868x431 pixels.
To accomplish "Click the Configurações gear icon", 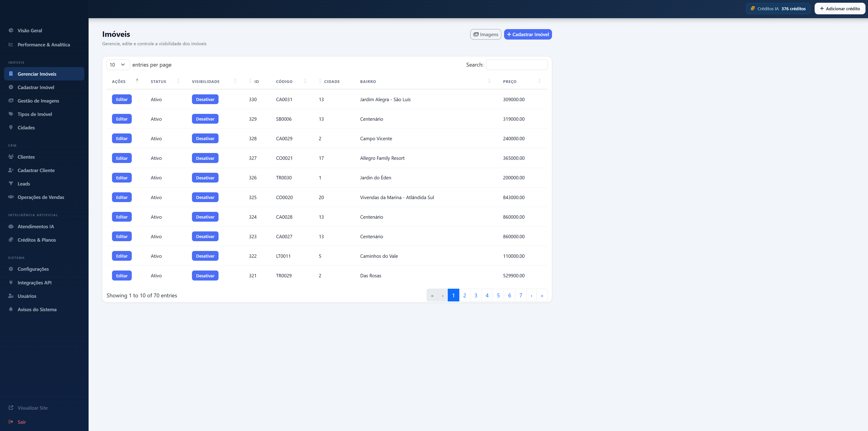I will (x=11, y=269).
